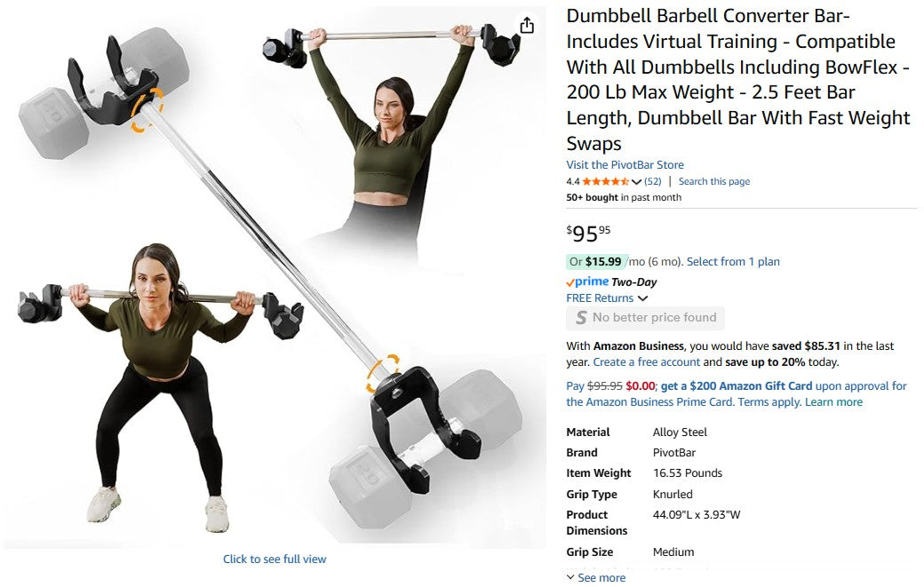
Task: Click FREE Returns text link
Action: [600, 297]
